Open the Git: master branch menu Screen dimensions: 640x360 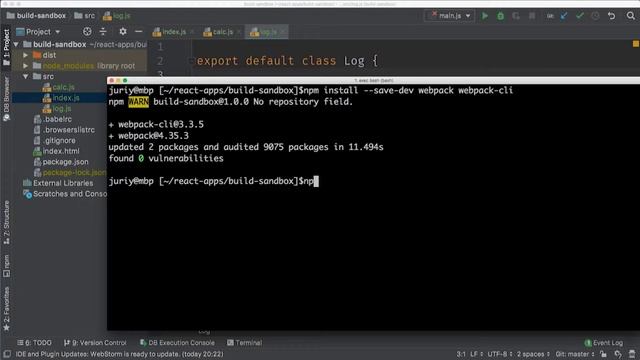click(575, 354)
